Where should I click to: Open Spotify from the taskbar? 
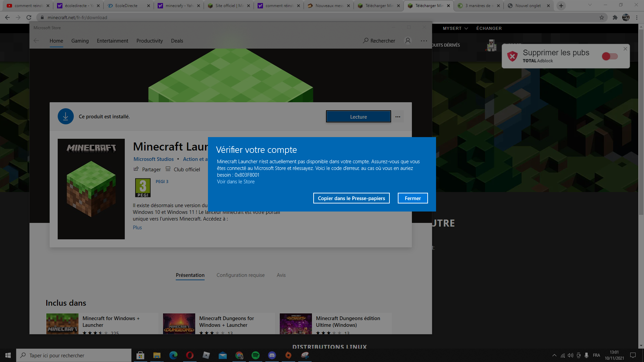coord(256,355)
